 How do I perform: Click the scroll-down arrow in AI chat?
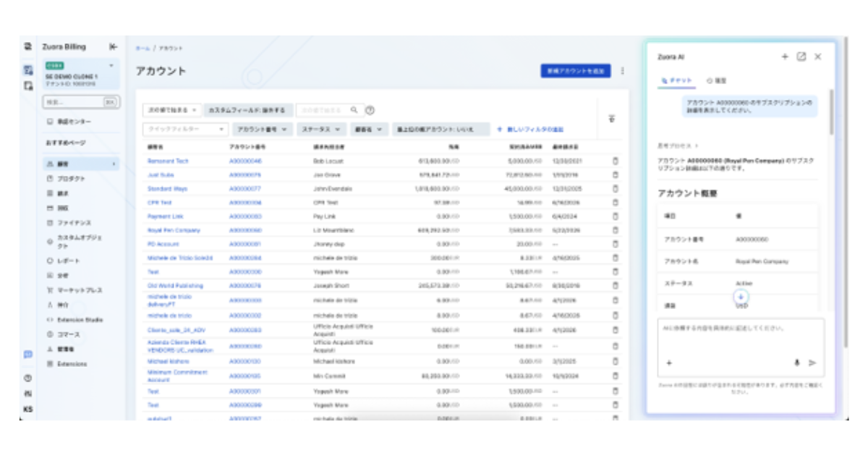click(741, 297)
